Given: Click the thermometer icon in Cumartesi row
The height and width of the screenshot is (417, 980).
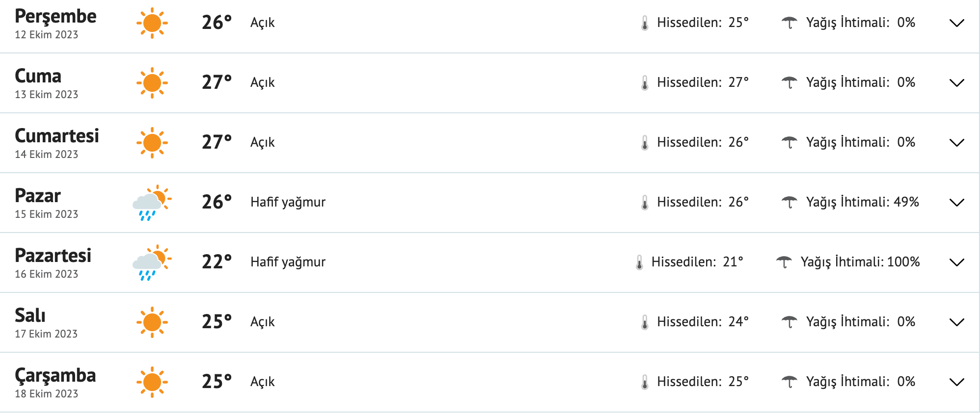Looking at the screenshot, I should [645, 143].
